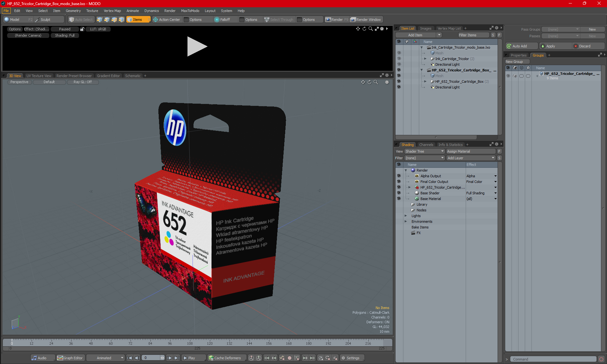The width and height of the screenshot is (607, 364).
Task: Switch to Schematic tab
Action: point(133,76)
